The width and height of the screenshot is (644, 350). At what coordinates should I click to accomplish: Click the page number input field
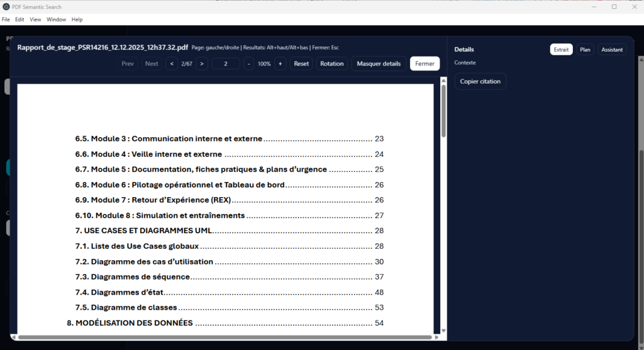pos(226,63)
